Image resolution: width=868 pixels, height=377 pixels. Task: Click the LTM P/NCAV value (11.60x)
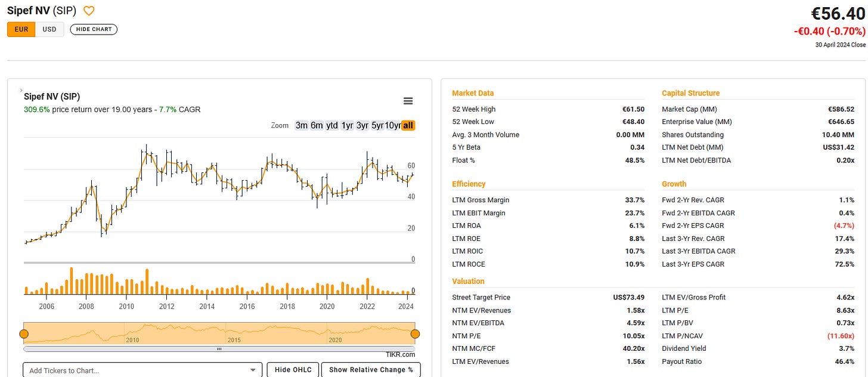coord(841,336)
